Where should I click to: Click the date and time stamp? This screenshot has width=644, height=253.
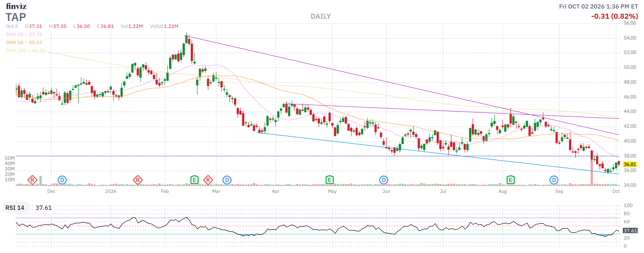point(599,7)
